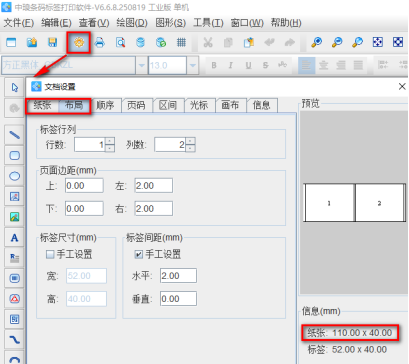Screen dimensions: 409x364
Task: Click label 2 in the preview
Action: (x=380, y=203)
